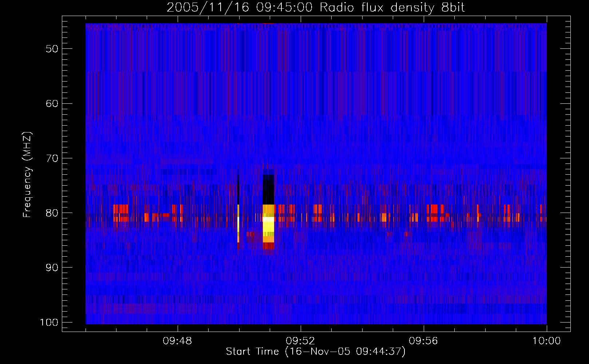Click the 10:00 time tick label
Screen dimensions: 589x364
[x=546, y=341]
